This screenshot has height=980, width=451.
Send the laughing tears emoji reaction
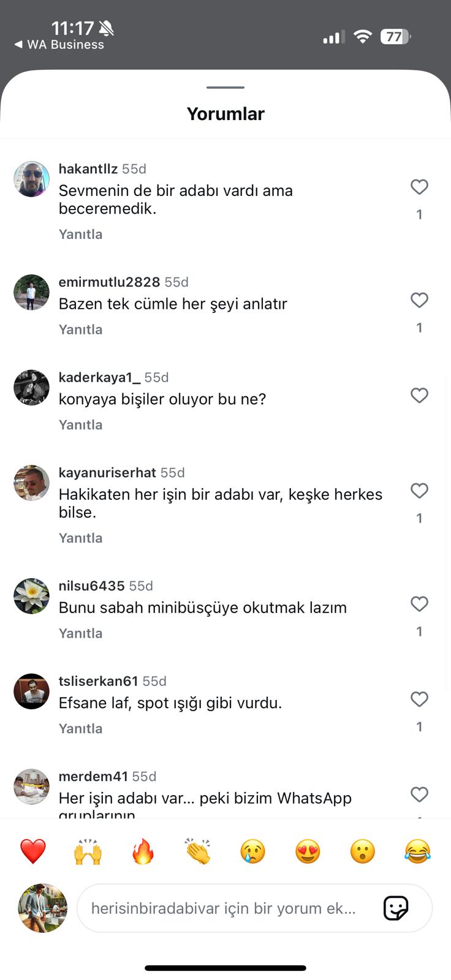(417, 851)
